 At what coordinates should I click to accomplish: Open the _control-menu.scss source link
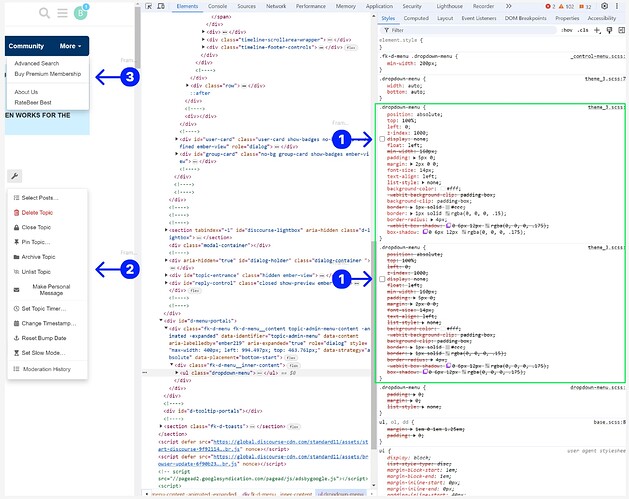point(597,57)
